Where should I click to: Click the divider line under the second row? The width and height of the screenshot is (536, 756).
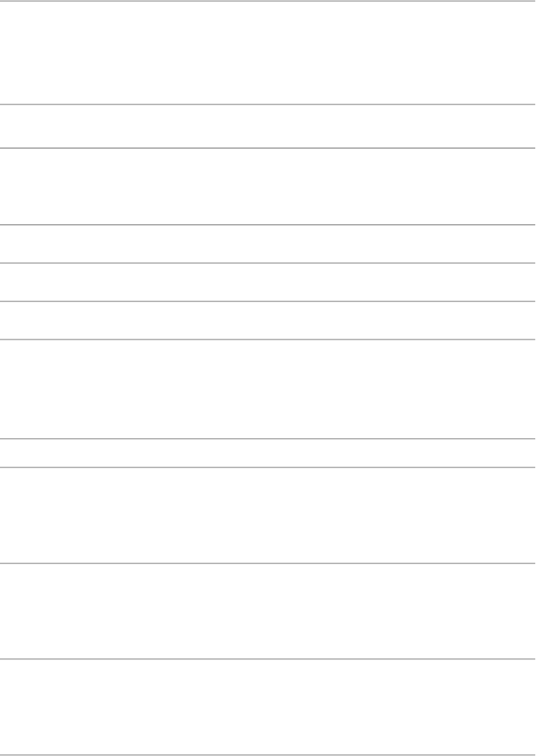267,148
